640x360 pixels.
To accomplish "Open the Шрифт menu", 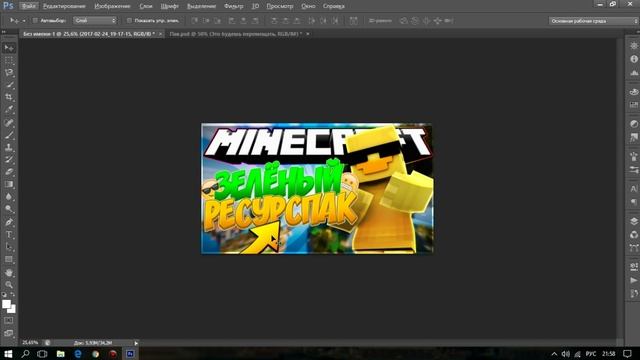I will pos(169,6).
